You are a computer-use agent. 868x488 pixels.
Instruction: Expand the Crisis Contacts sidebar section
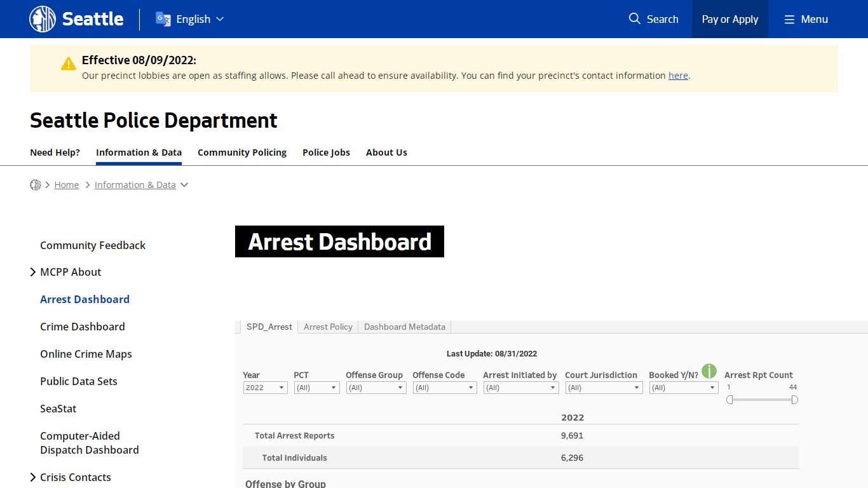tap(33, 477)
